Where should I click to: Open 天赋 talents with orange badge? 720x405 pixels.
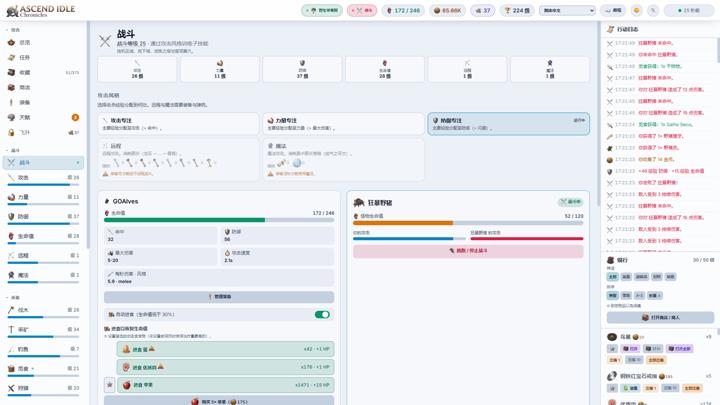coord(43,118)
